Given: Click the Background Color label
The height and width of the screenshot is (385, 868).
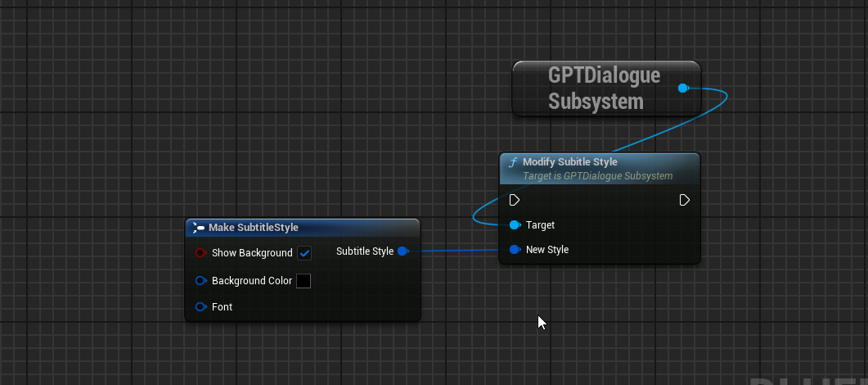Looking at the screenshot, I should pos(252,281).
